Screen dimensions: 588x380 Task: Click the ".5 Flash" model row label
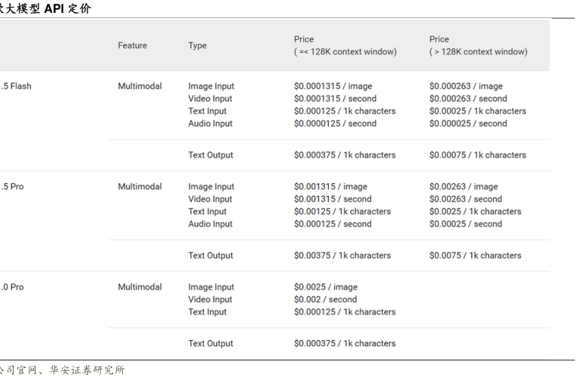16,87
